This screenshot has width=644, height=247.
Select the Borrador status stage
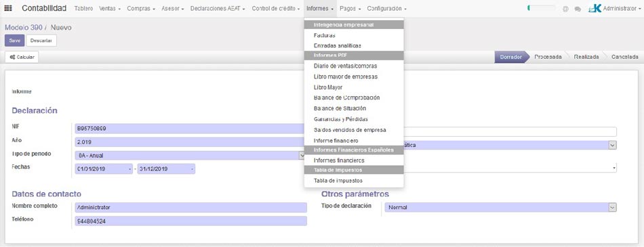click(510, 57)
